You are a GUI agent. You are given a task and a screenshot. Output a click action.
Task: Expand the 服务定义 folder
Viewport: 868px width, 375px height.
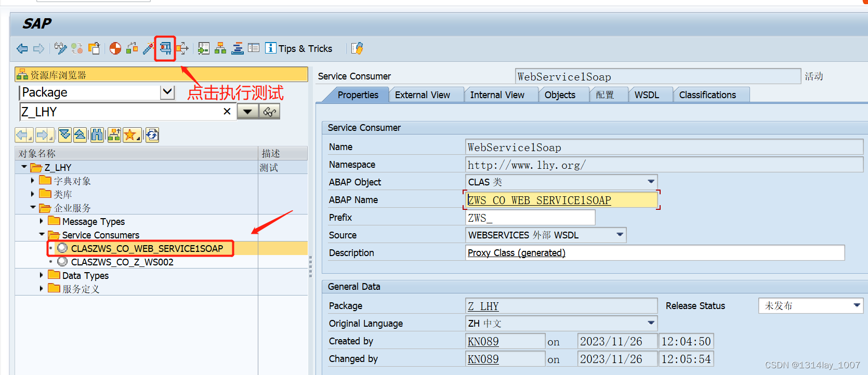coord(41,289)
